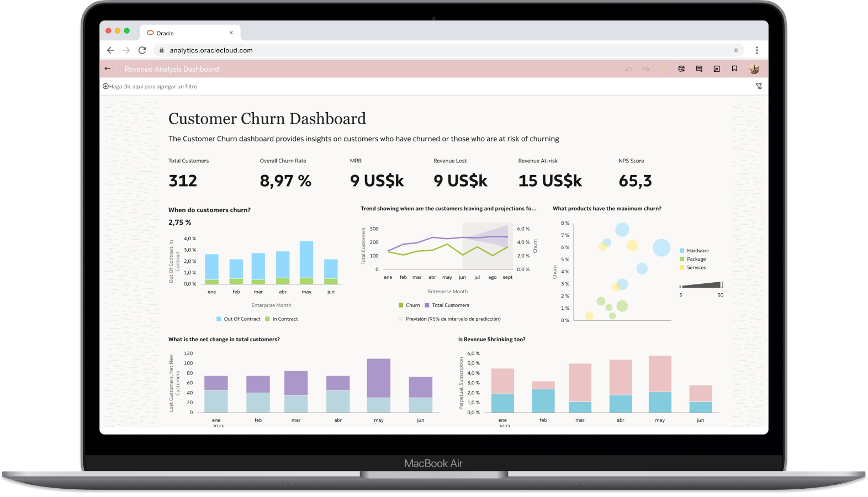The height and width of the screenshot is (497, 868).
Task: Click bubble size slider in legend
Action: 701,285
